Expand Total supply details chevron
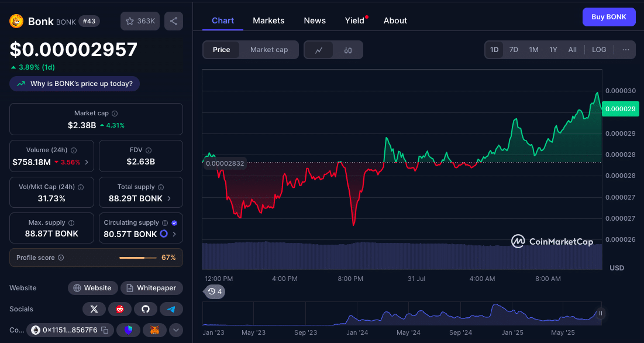 pos(169,198)
